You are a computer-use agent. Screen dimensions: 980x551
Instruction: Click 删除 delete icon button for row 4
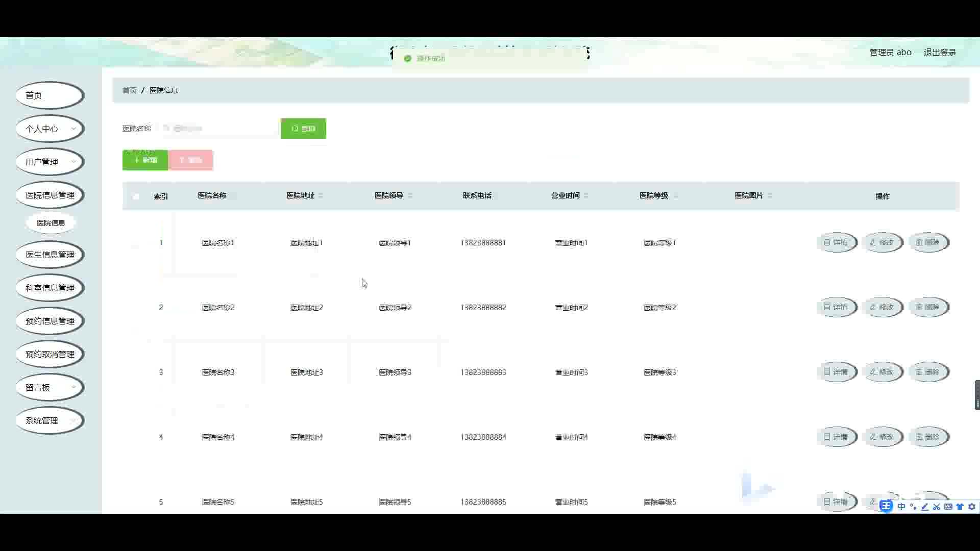(928, 437)
